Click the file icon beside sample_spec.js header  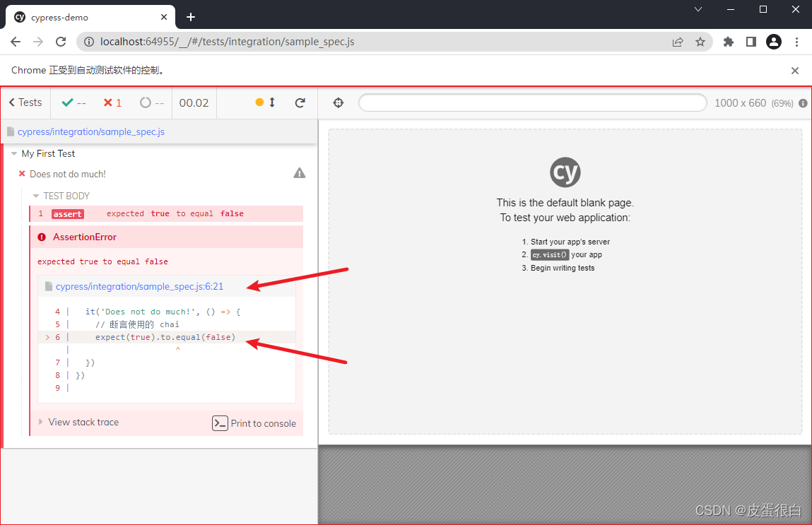click(x=11, y=131)
